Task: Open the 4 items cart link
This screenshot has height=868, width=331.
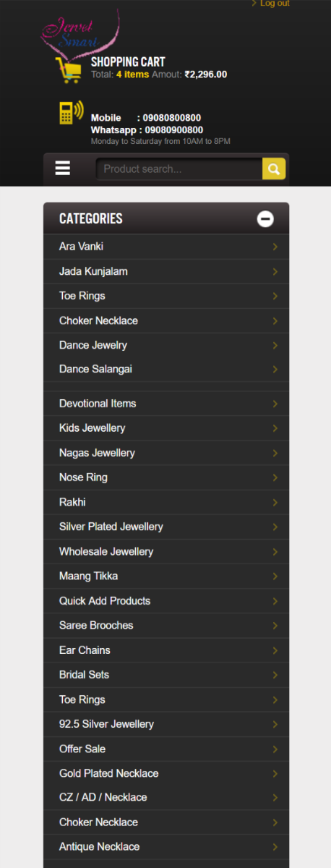Action: click(132, 74)
